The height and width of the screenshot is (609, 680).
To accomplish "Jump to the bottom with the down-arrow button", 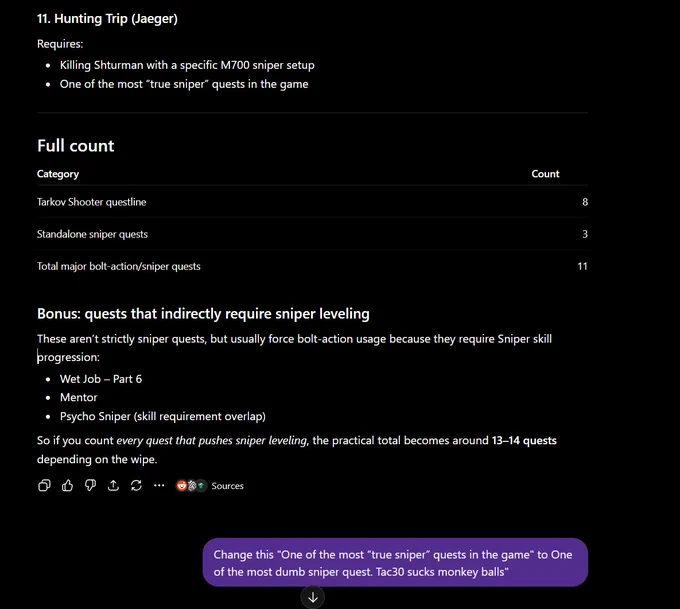I will pyautogui.click(x=313, y=598).
